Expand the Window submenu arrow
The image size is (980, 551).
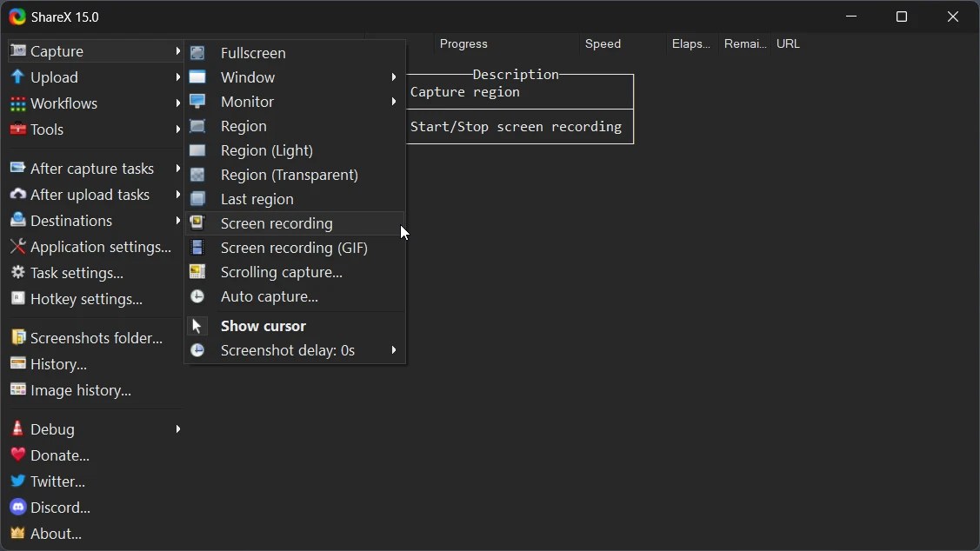click(x=394, y=76)
